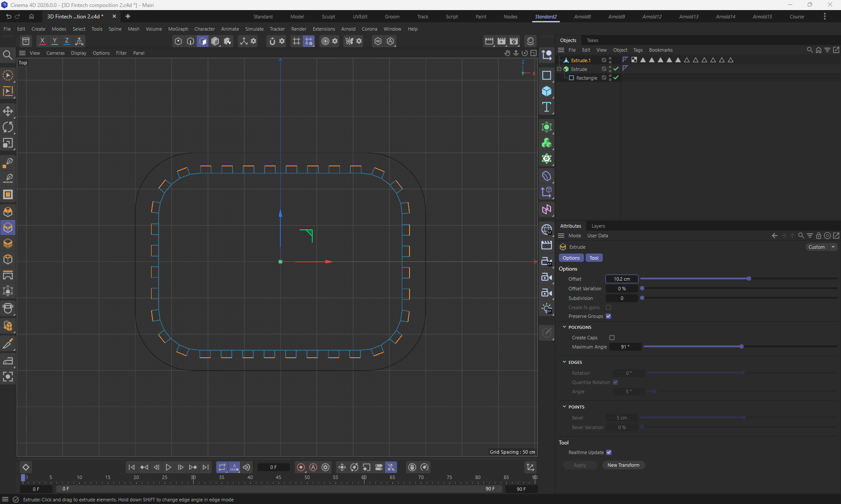
Task: Toggle the Preserve Groups checkbox
Action: click(608, 316)
